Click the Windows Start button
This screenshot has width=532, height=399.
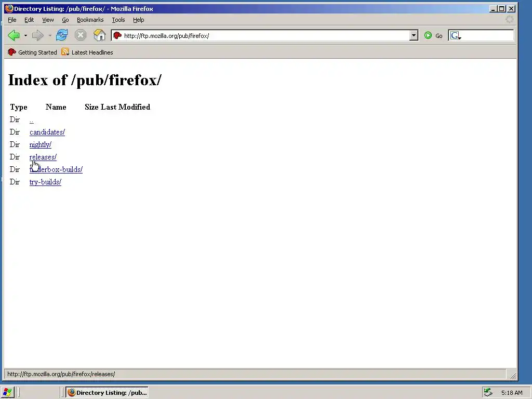tap(7, 392)
